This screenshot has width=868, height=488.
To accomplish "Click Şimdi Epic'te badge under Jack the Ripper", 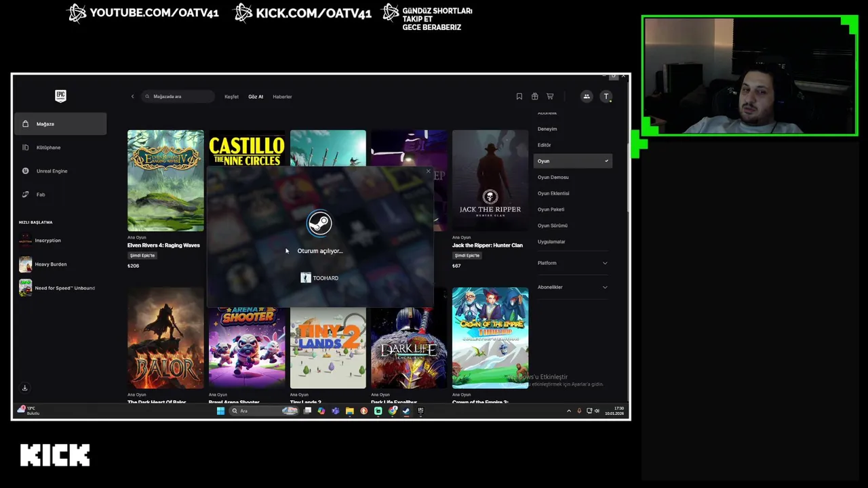I will [467, 256].
